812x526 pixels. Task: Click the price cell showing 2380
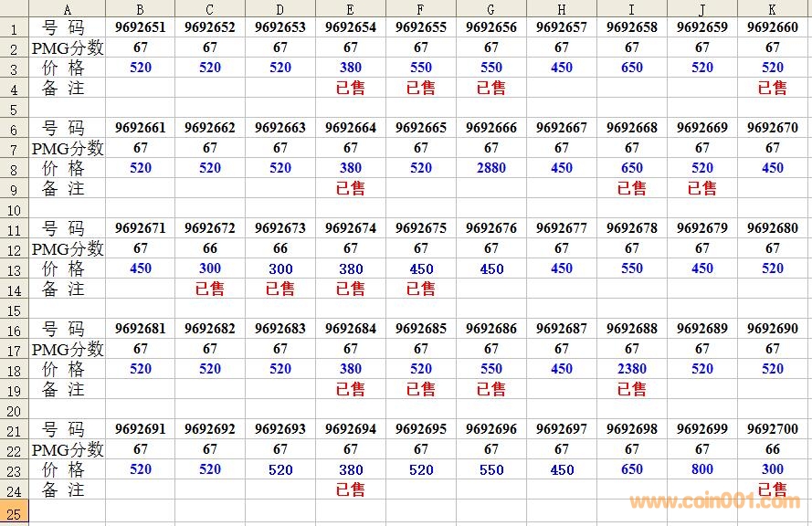(x=632, y=369)
